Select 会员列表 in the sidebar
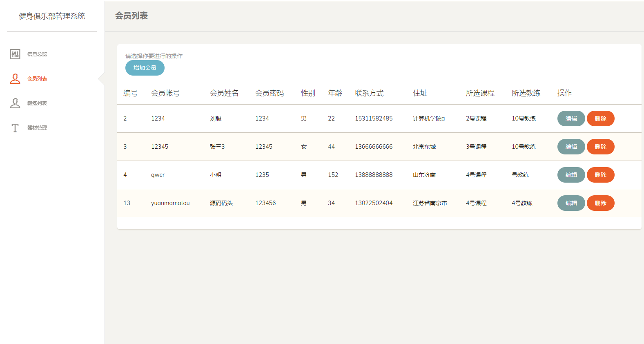The image size is (644, 344). click(x=37, y=78)
